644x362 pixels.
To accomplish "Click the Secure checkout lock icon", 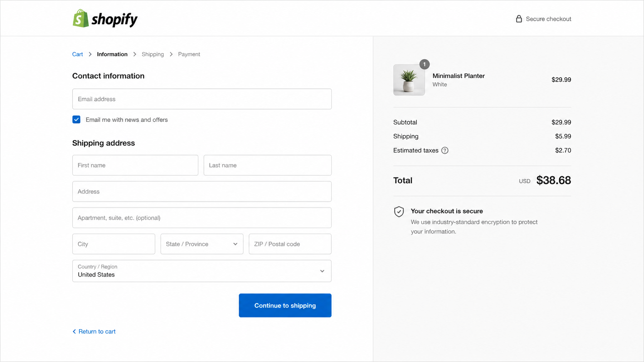I will coord(519,19).
